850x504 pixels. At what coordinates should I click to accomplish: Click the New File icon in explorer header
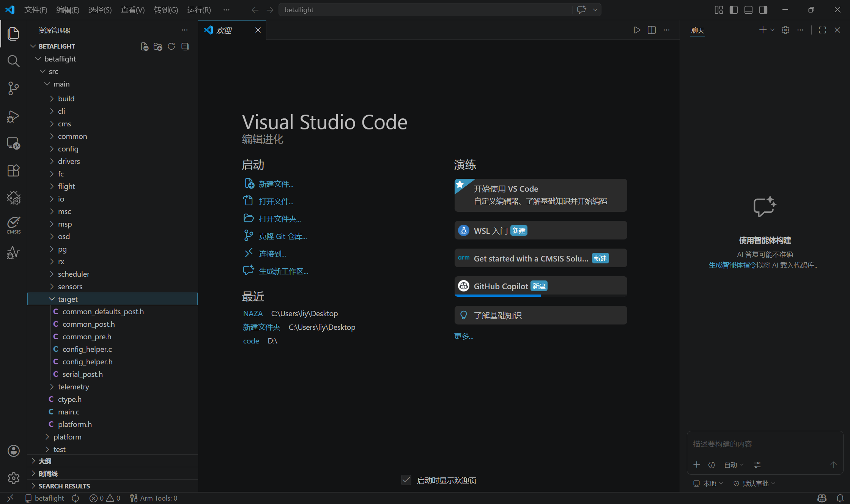click(144, 46)
